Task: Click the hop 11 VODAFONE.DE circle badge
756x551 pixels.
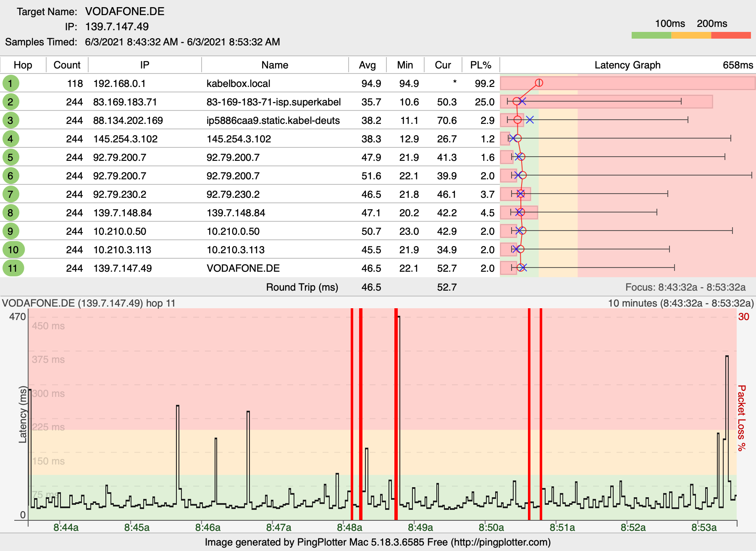Action: (x=13, y=268)
